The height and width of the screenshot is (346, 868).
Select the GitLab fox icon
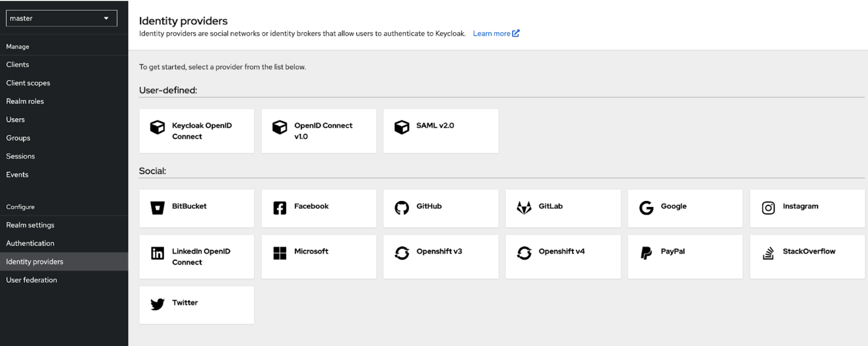[524, 208]
